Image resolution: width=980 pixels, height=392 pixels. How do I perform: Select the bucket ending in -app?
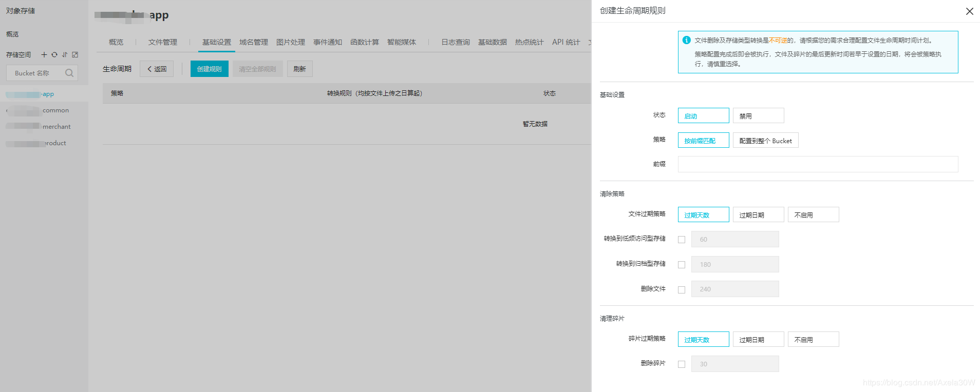pyautogui.click(x=44, y=94)
